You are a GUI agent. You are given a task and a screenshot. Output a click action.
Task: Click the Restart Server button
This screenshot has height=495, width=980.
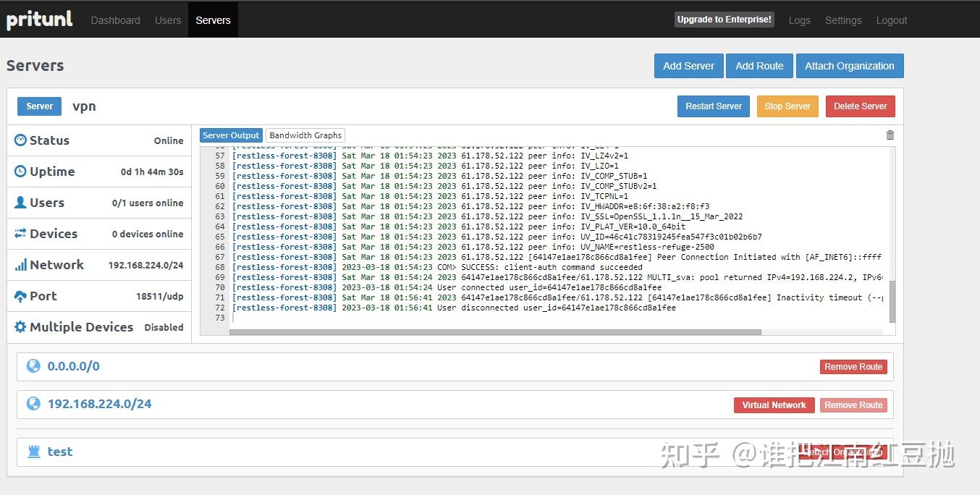713,106
